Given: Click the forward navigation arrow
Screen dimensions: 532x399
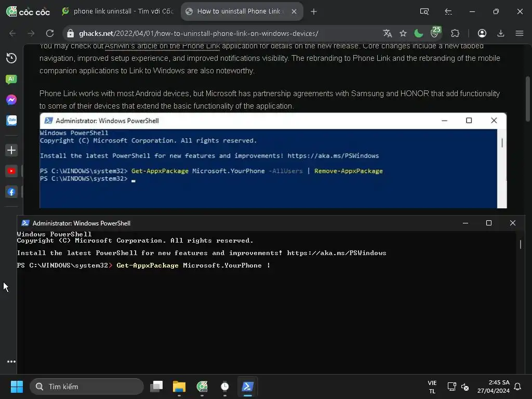Looking at the screenshot, I should 31,33.
